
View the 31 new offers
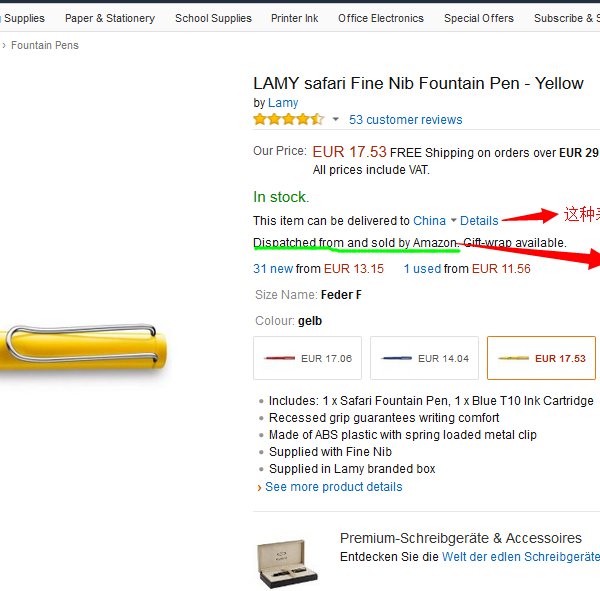coord(273,269)
